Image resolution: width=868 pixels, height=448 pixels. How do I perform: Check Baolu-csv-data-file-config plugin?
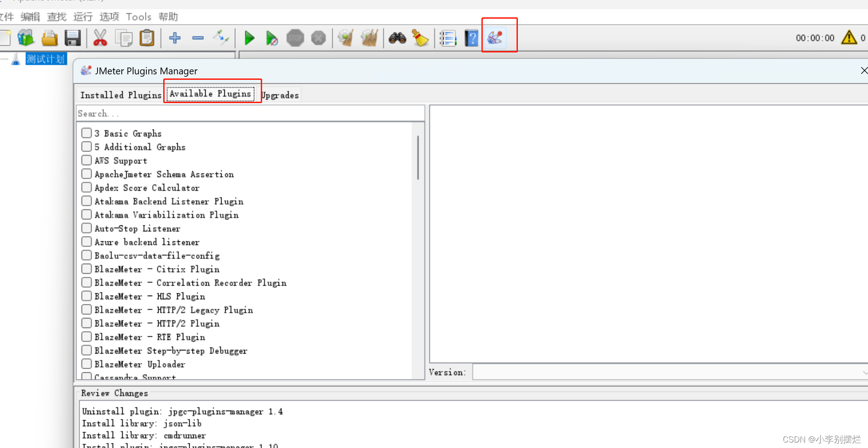point(87,255)
